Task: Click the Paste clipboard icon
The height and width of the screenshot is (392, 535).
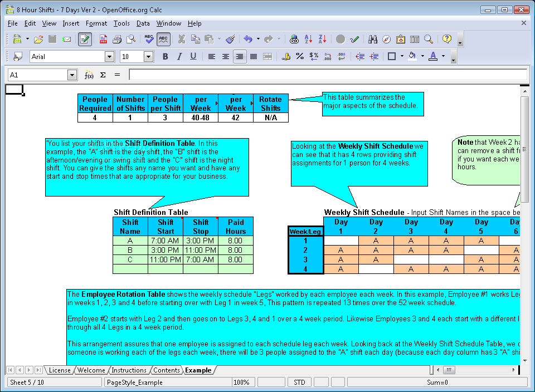Action: (209, 39)
